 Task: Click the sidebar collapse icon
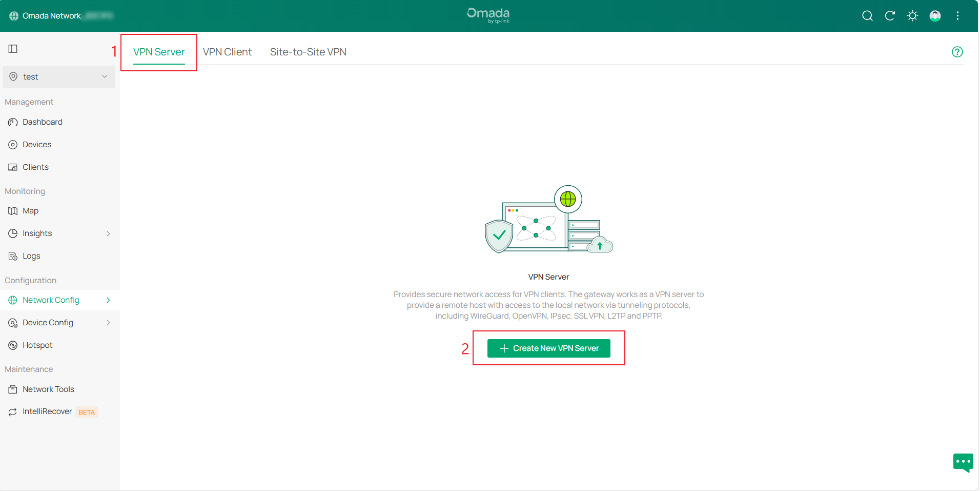[12, 49]
